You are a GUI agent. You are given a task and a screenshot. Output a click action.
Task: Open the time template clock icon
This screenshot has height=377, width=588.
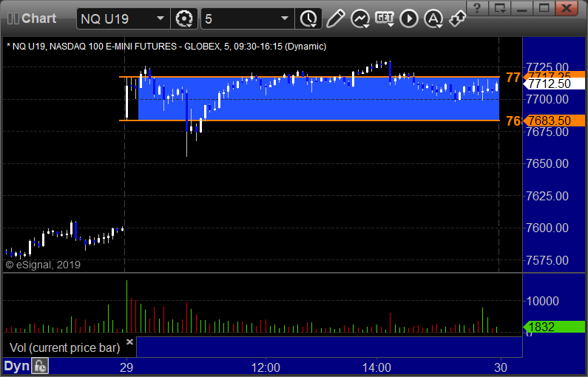tap(308, 18)
